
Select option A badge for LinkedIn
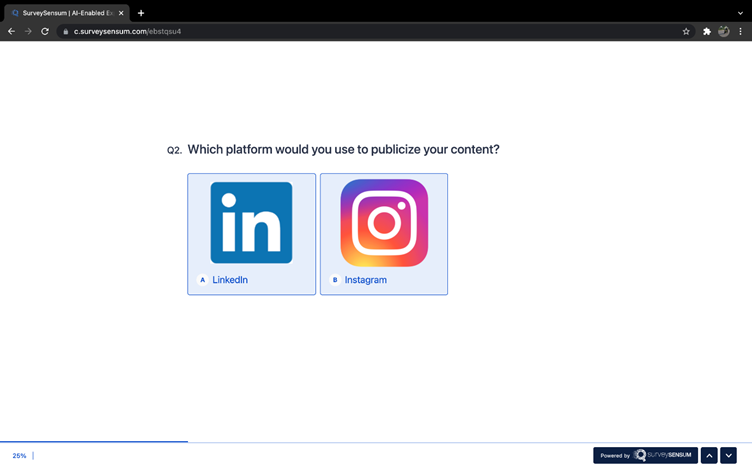(x=203, y=280)
